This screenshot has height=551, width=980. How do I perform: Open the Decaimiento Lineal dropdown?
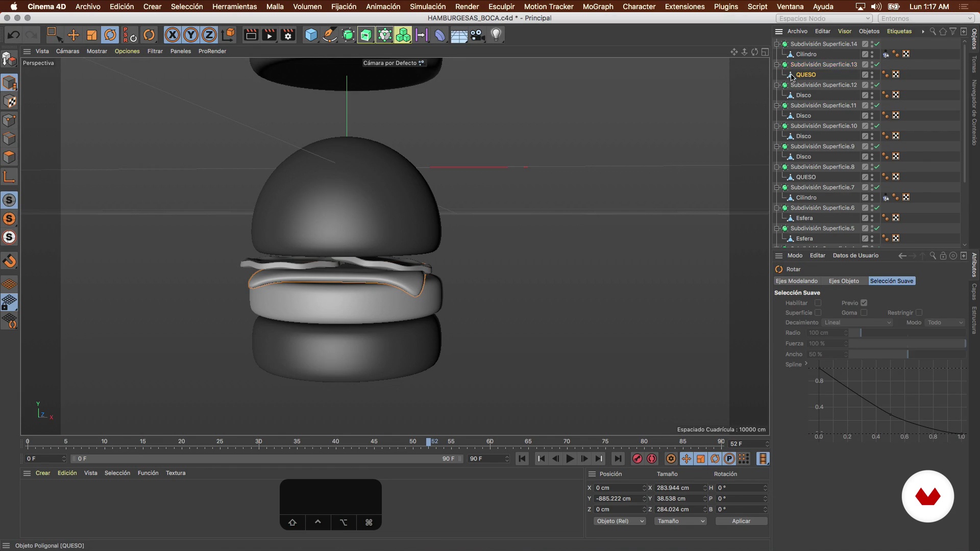coord(857,322)
